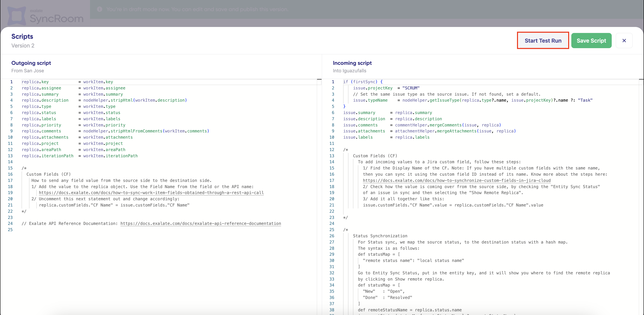Image resolution: width=644 pixels, height=315 pixels.
Task: Click the Outgoing script heading
Action: coord(31,63)
